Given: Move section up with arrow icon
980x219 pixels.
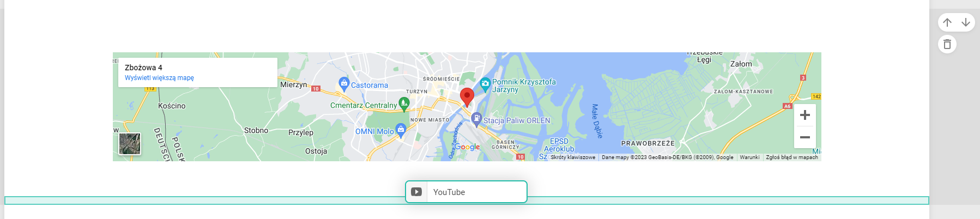Looking at the screenshot, I should (947, 22).
